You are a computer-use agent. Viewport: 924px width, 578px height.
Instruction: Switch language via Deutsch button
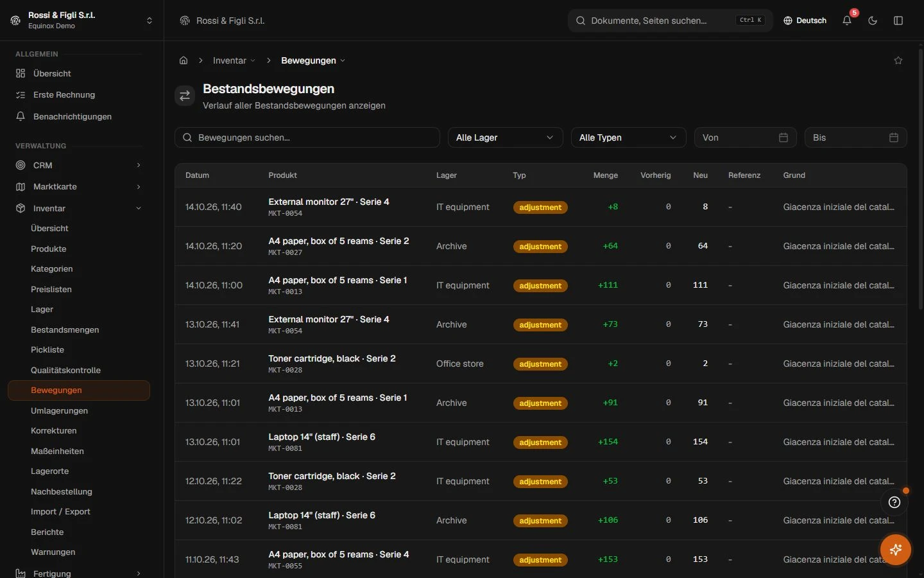click(x=805, y=21)
